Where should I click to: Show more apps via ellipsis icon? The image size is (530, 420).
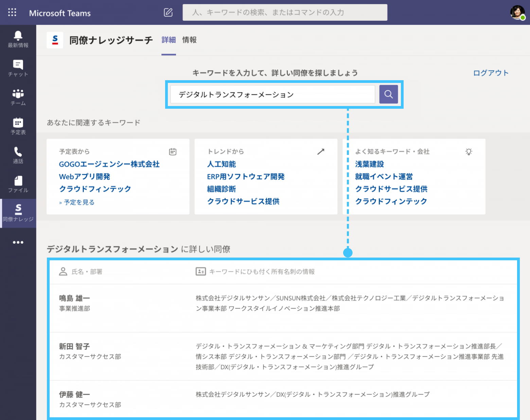[x=18, y=242]
